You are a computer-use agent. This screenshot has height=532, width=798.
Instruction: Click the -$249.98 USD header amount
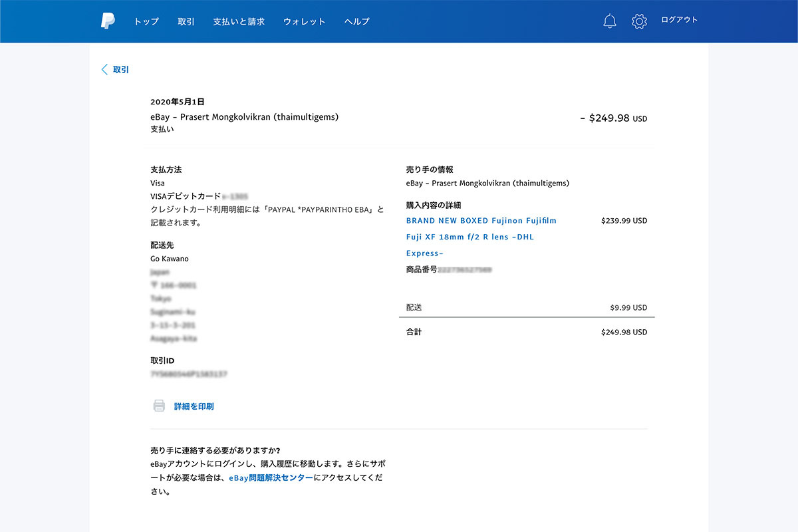tap(613, 118)
